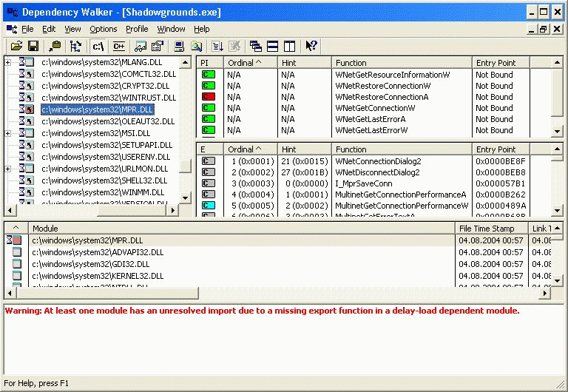Click red C icon beside WNetRestoreConnectionA

click(x=209, y=97)
